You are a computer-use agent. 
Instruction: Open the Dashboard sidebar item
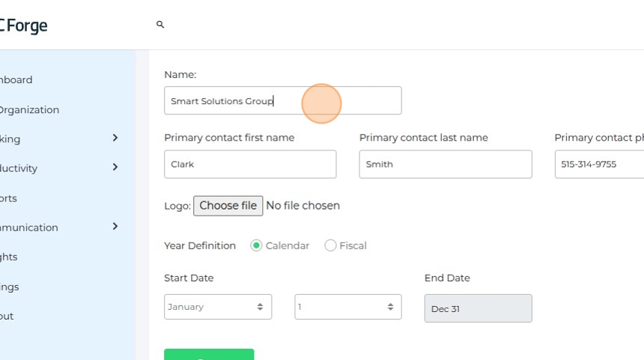click(16, 80)
